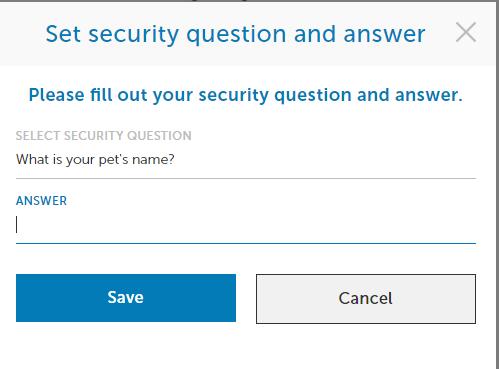Click the empty area below Save button

point(126,345)
